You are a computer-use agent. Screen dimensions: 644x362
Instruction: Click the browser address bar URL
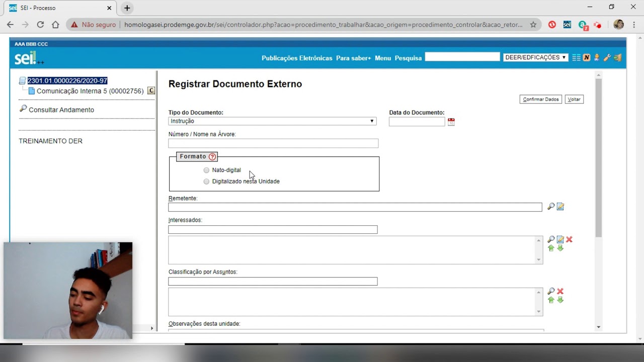[x=323, y=25]
